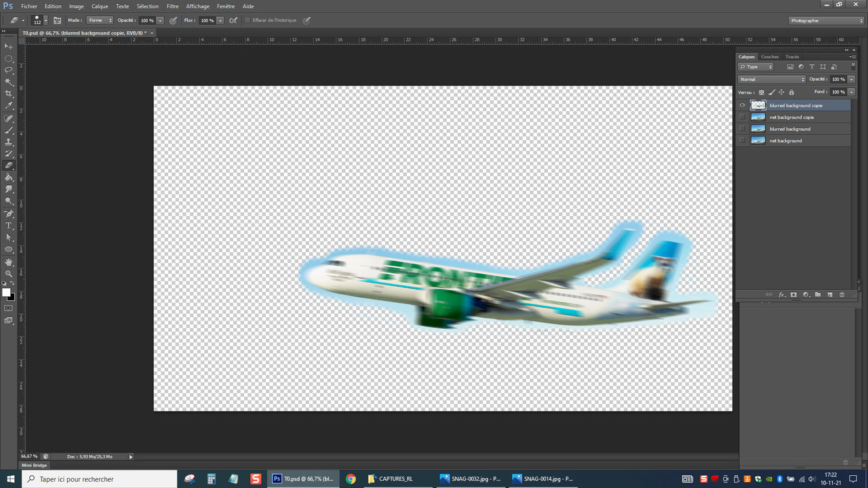Select the Crop tool

point(9,94)
